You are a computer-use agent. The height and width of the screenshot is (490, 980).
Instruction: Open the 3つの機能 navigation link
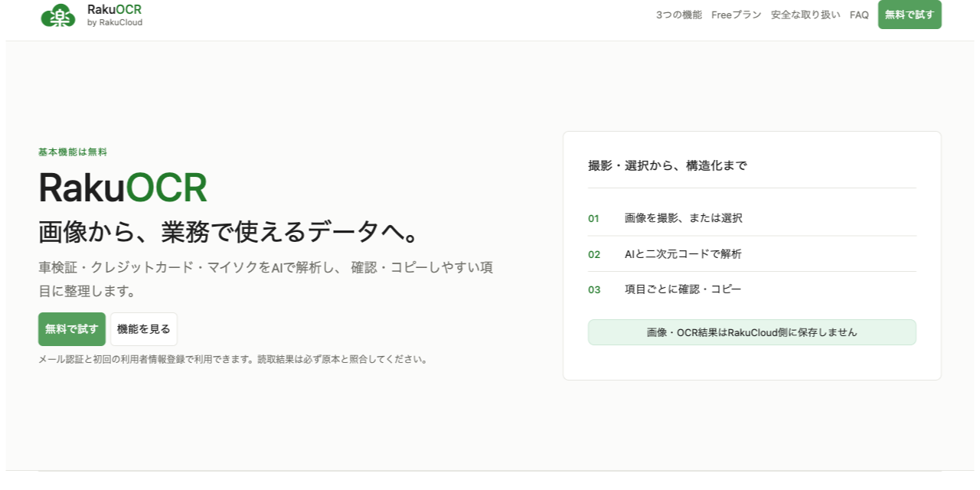[x=679, y=15]
